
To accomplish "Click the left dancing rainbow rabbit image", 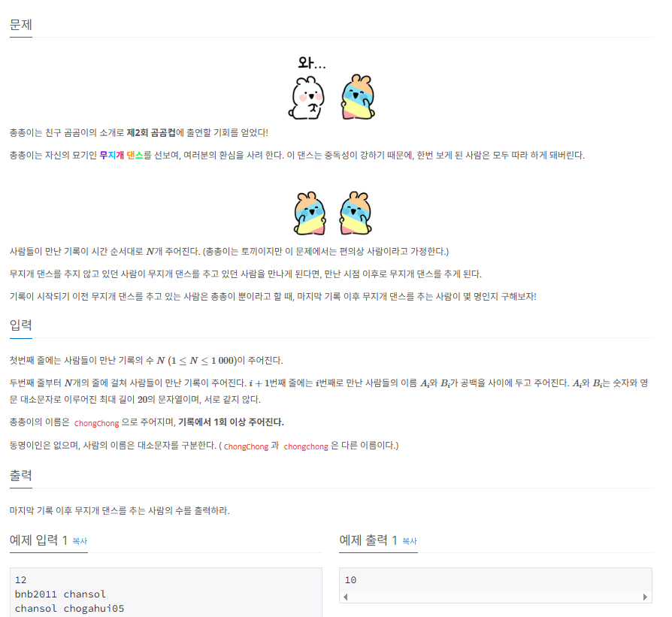I will click(310, 213).
